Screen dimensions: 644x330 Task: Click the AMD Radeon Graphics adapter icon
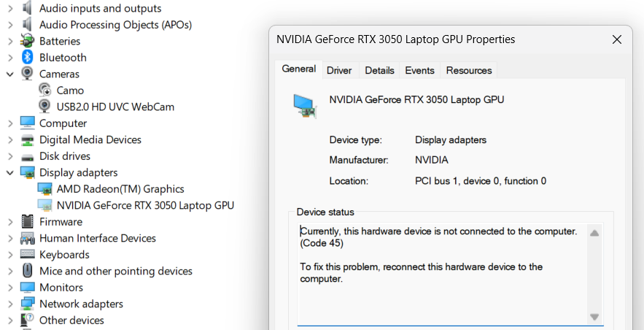pos(45,189)
